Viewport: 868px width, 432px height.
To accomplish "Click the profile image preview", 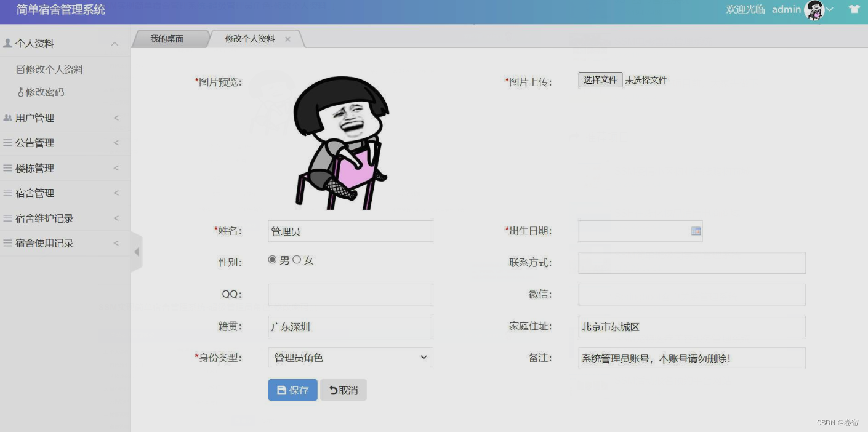I will point(341,143).
